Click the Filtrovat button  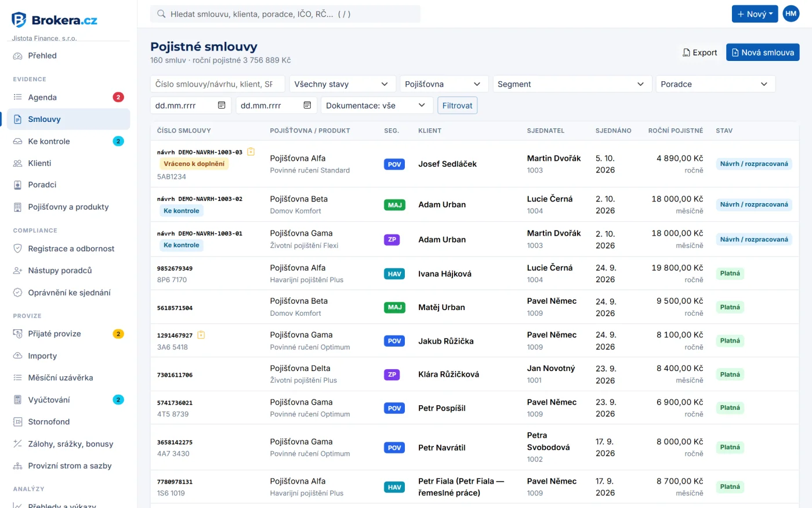pyautogui.click(x=458, y=106)
